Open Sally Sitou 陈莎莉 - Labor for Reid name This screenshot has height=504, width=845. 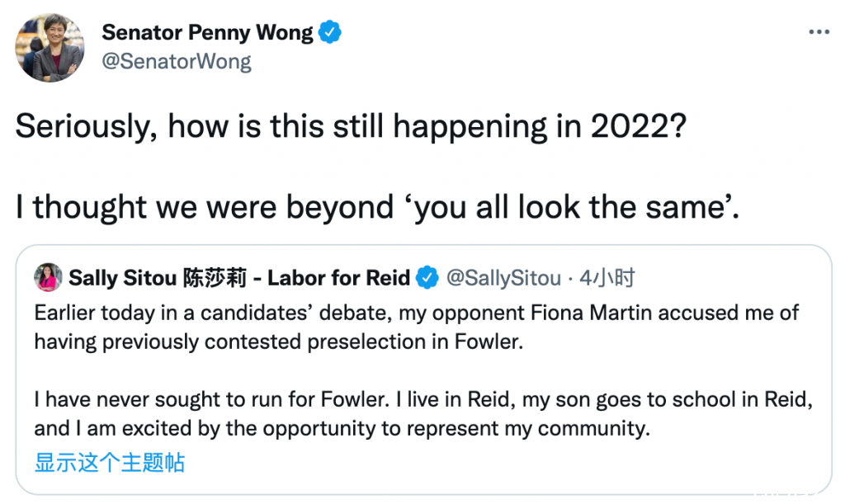pyautogui.click(x=239, y=278)
